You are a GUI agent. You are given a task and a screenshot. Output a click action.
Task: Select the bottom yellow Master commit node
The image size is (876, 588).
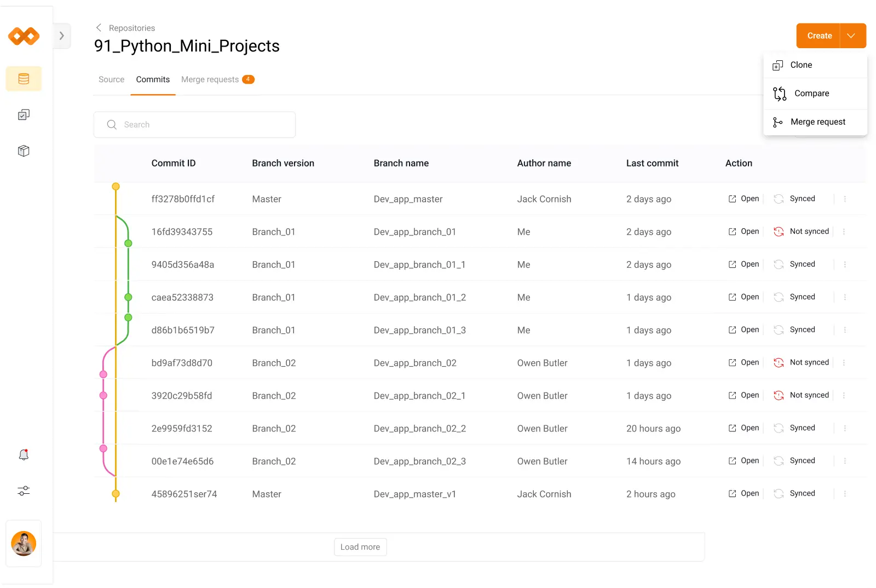point(116,494)
